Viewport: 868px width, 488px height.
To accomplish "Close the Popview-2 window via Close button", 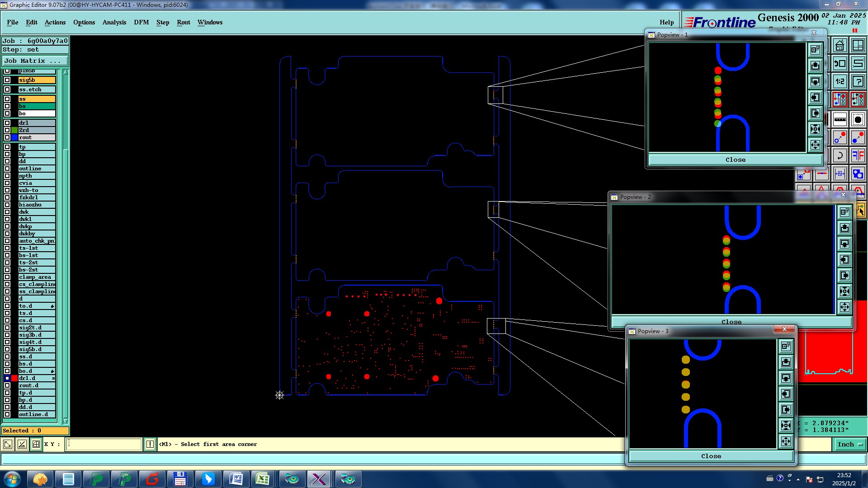I will coord(731,322).
